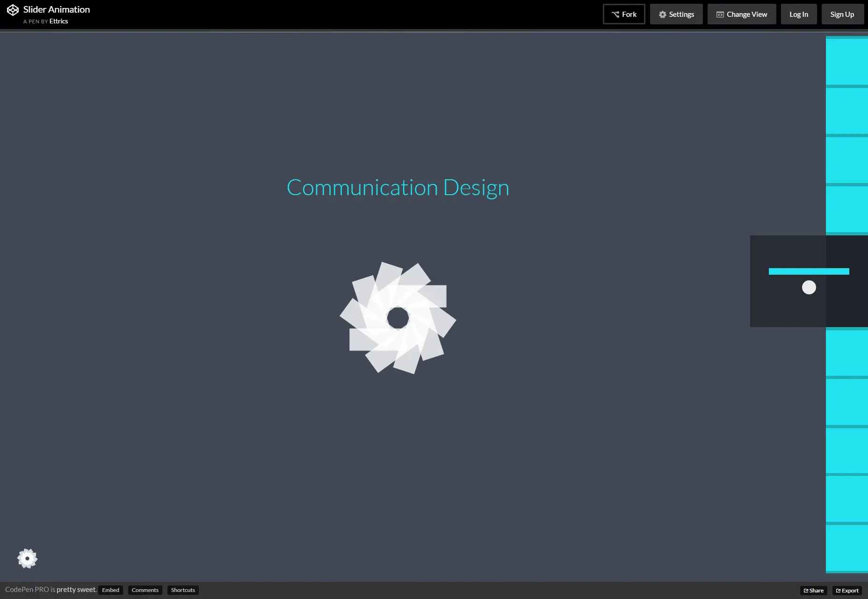Select the Slider Animation pen title
The image size is (868, 599).
56,9
